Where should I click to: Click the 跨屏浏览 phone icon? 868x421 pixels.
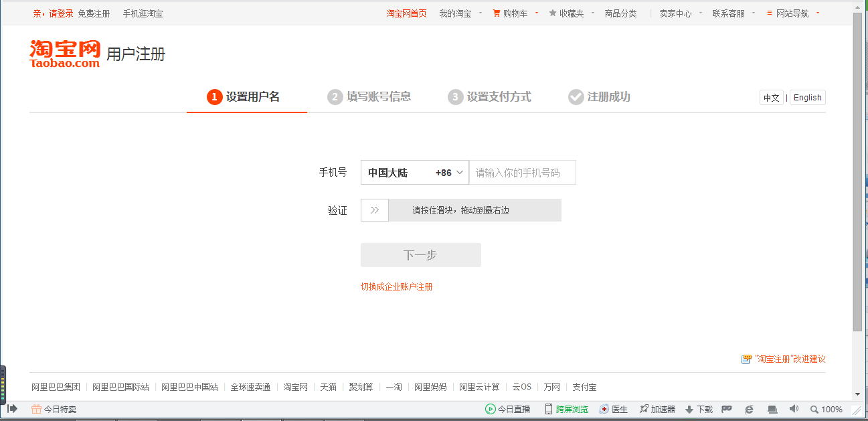[x=549, y=409]
